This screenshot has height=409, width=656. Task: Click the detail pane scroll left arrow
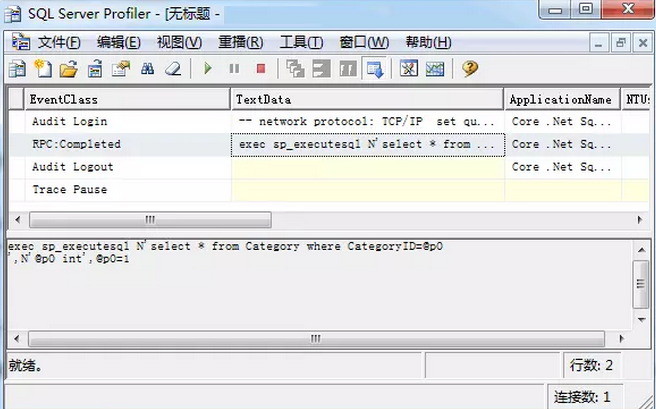tap(17, 338)
